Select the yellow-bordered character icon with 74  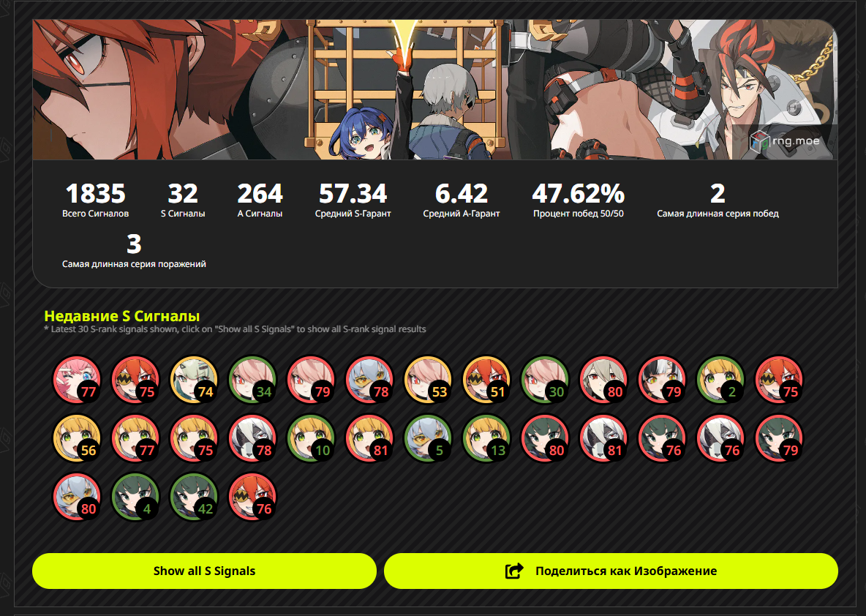tap(194, 380)
